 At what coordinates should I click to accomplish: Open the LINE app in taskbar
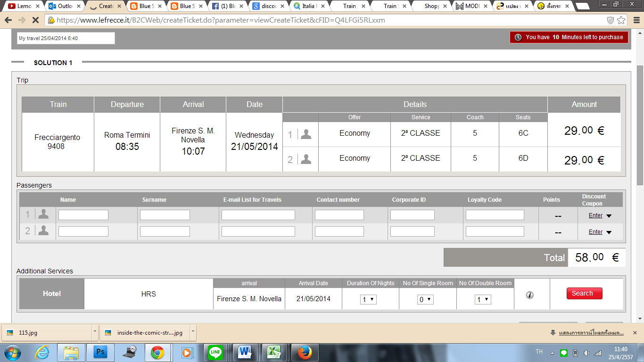point(216,352)
